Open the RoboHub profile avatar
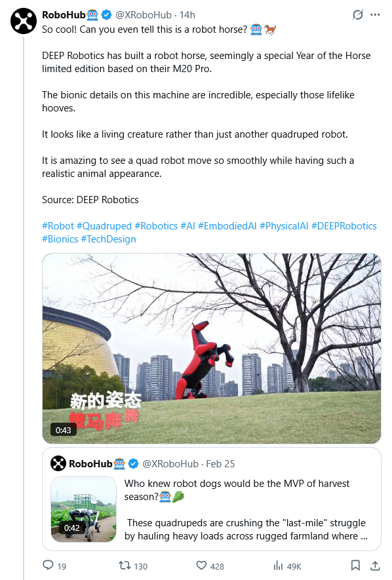Viewport: 392px width, 580px height. pos(24,21)
